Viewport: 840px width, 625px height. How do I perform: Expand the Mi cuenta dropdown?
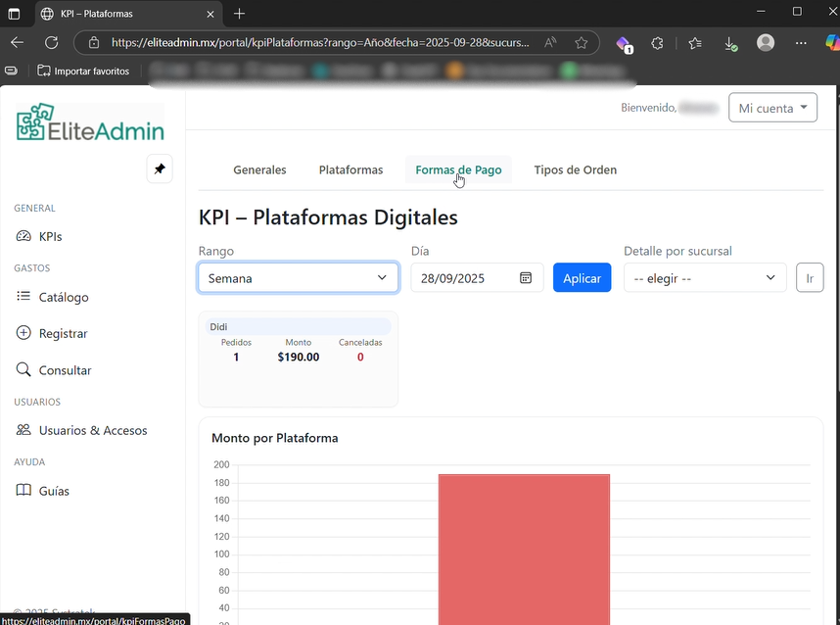point(772,108)
